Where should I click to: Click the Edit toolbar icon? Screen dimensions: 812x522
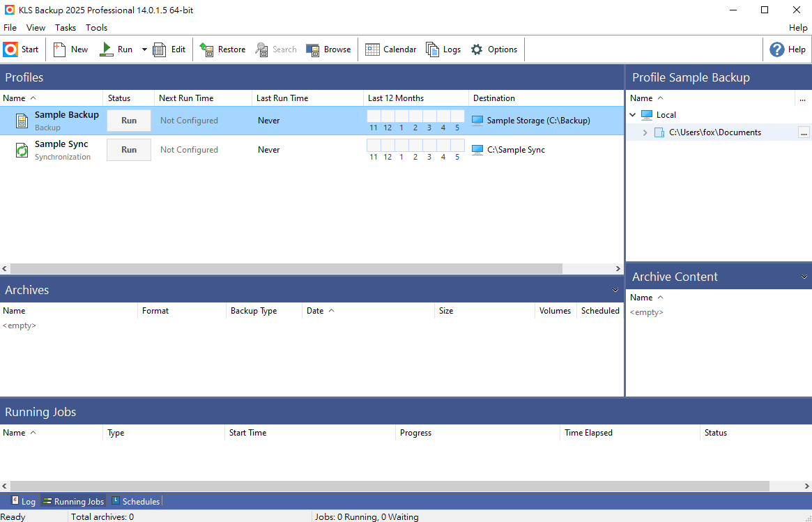(x=160, y=49)
